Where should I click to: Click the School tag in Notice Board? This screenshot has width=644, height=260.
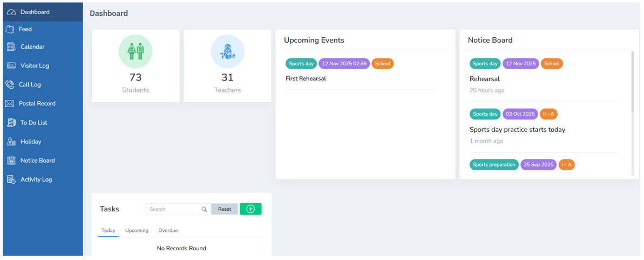coord(552,64)
